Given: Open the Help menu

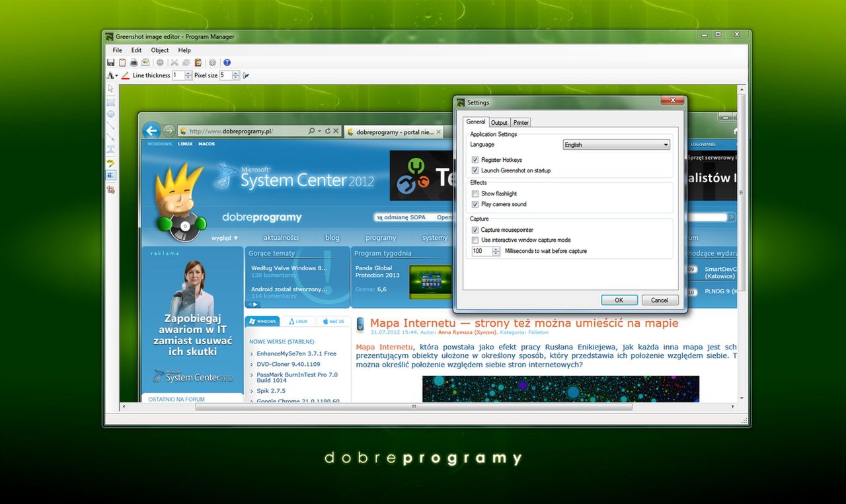Looking at the screenshot, I should coord(184,50).
